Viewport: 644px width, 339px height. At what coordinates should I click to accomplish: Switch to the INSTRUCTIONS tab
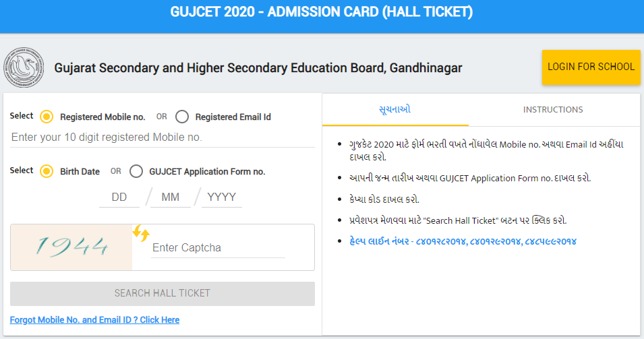(553, 110)
